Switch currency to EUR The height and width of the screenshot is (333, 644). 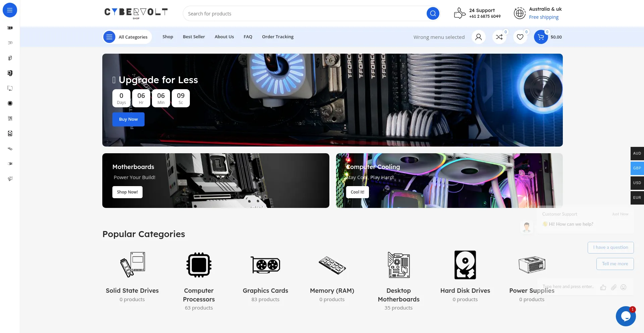click(x=637, y=198)
